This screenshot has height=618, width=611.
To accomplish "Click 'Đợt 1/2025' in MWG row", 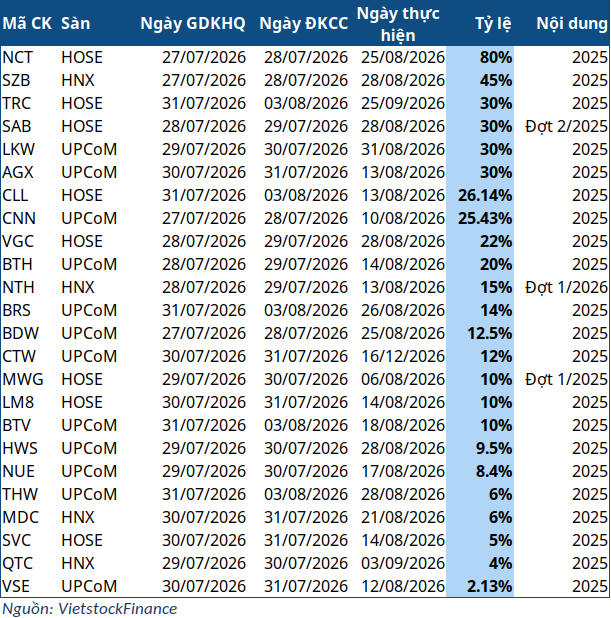I will [566, 379].
